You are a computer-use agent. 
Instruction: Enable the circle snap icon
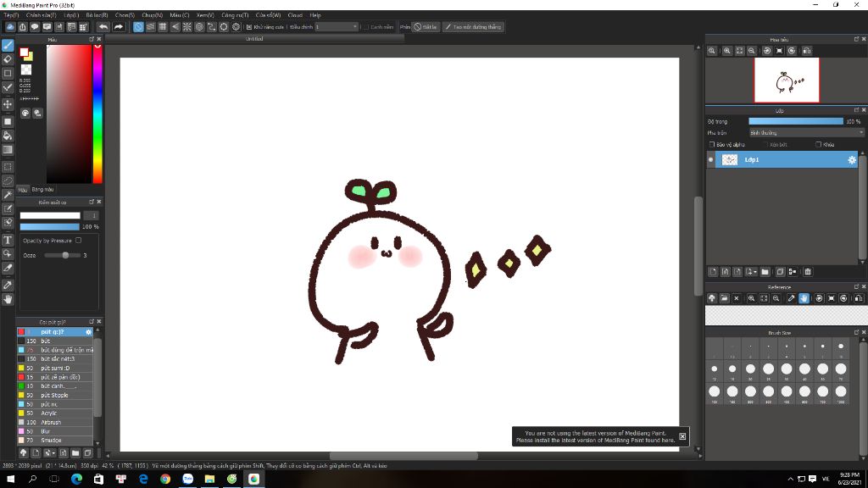coord(199,26)
